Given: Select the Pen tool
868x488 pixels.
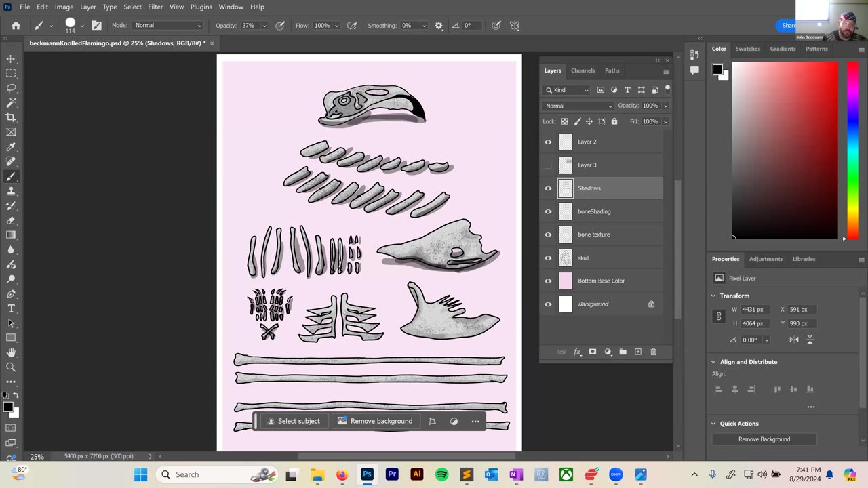Looking at the screenshot, I should point(11,294).
